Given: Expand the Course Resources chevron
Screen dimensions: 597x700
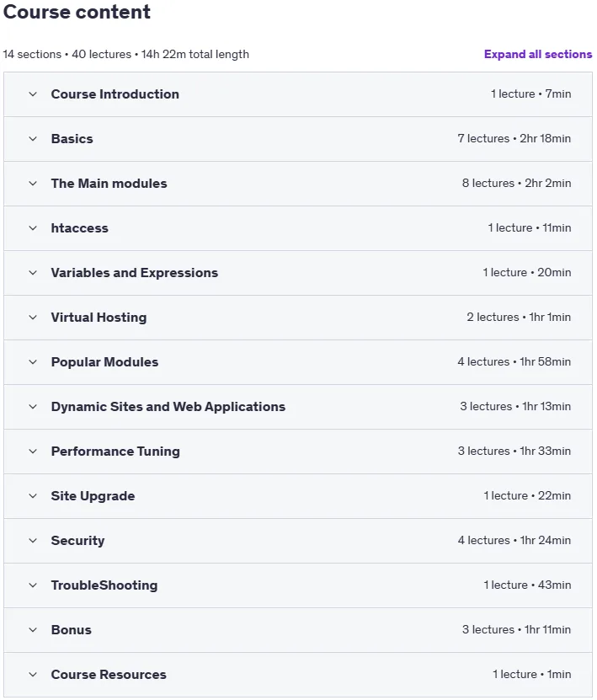Looking at the screenshot, I should (x=33, y=675).
